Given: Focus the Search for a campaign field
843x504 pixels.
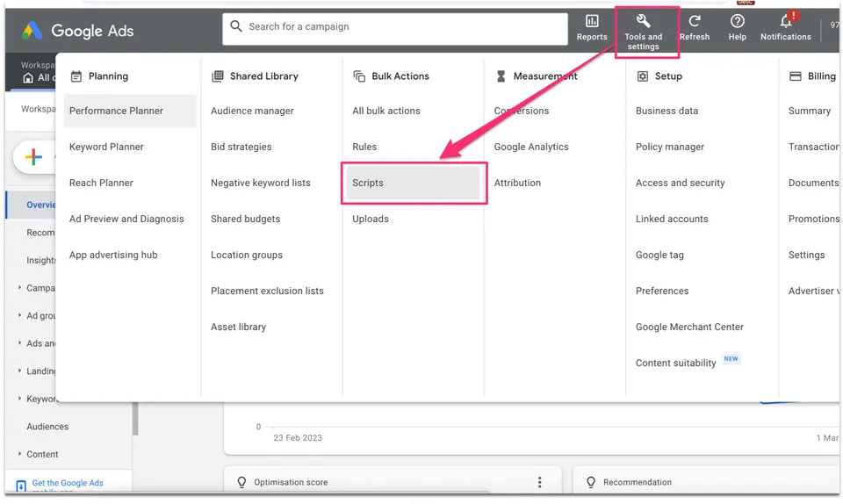Looking at the screenshot, I should pos(395,29).
